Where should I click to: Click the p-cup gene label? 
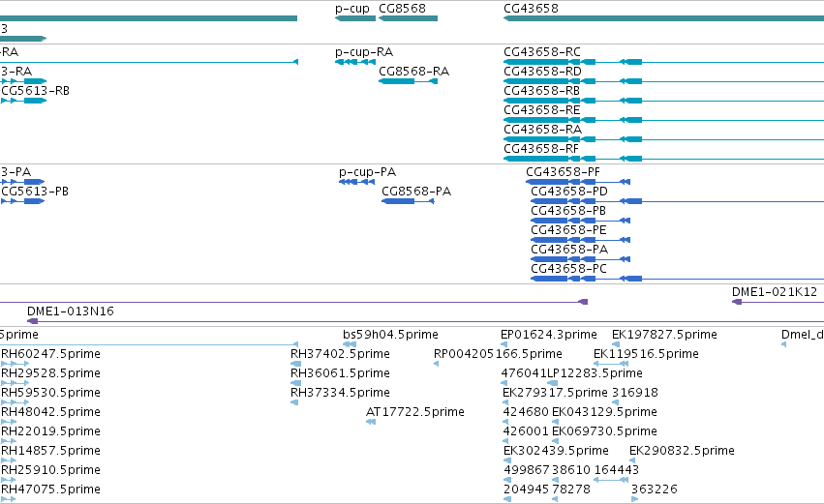tap(352, 9)
